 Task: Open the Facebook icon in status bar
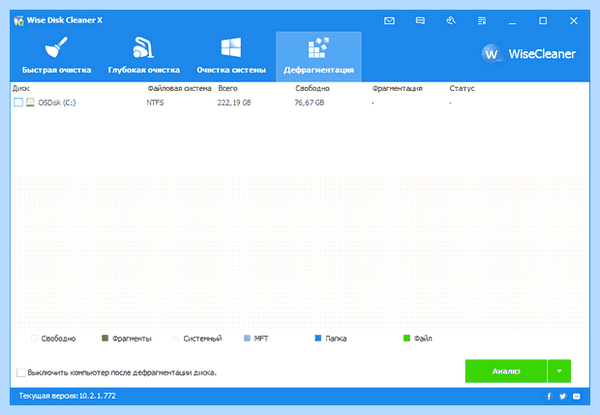[549, 396]
